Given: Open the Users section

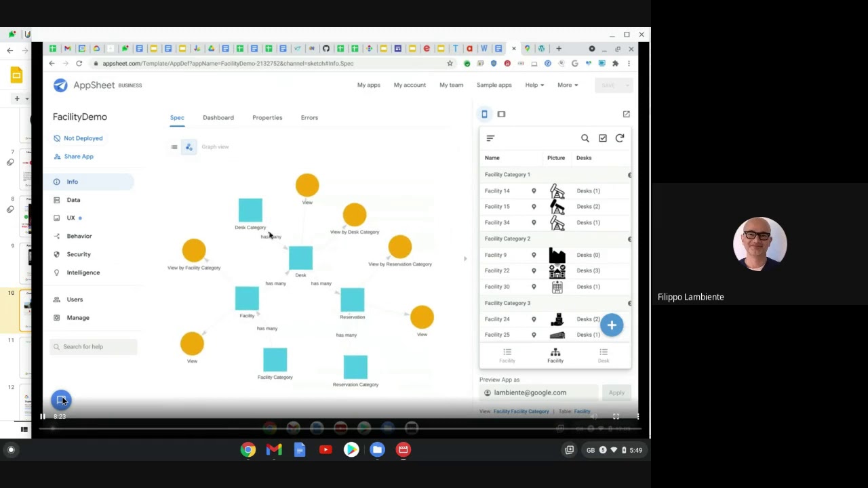Looking at the screenshot, I should point(75,300).
